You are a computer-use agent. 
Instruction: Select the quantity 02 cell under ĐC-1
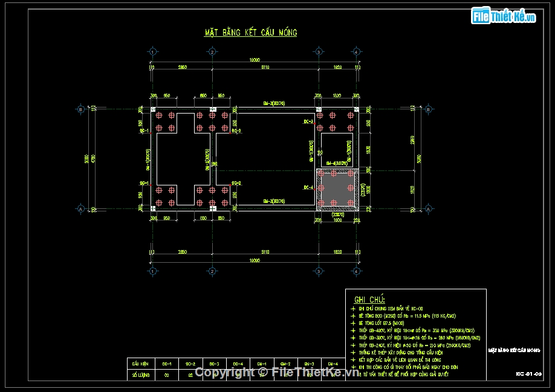[x=167, y=375]
